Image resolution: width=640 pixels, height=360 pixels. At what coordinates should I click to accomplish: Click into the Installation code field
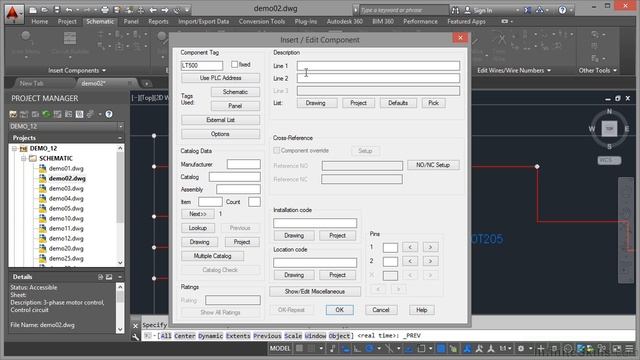[315, 223]
